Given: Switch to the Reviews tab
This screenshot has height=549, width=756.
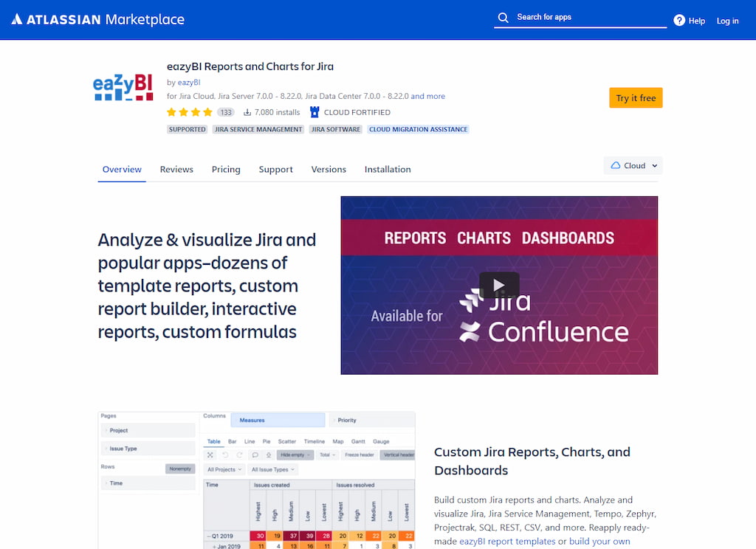Looking at the screenshot, I should click(x=176, y=169).
